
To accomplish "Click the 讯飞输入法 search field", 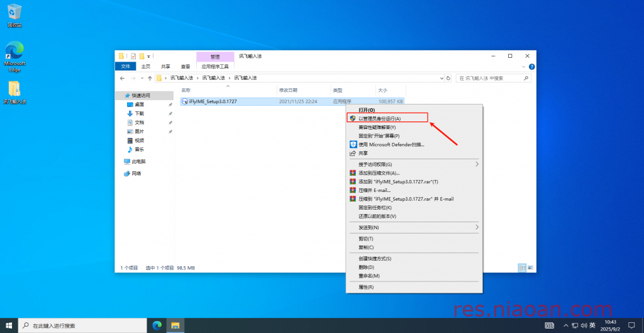I will pyautogui.click(x=493, y=78).
